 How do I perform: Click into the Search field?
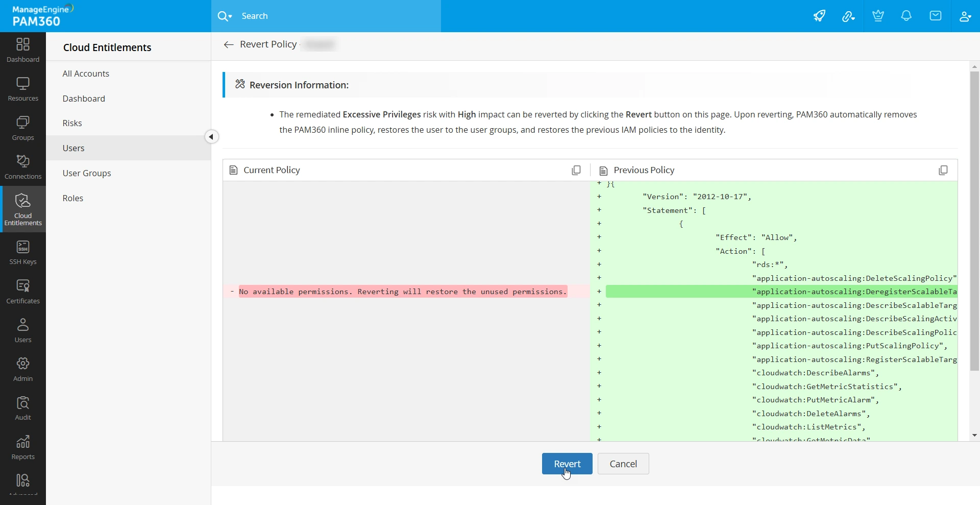pos(337,16)
